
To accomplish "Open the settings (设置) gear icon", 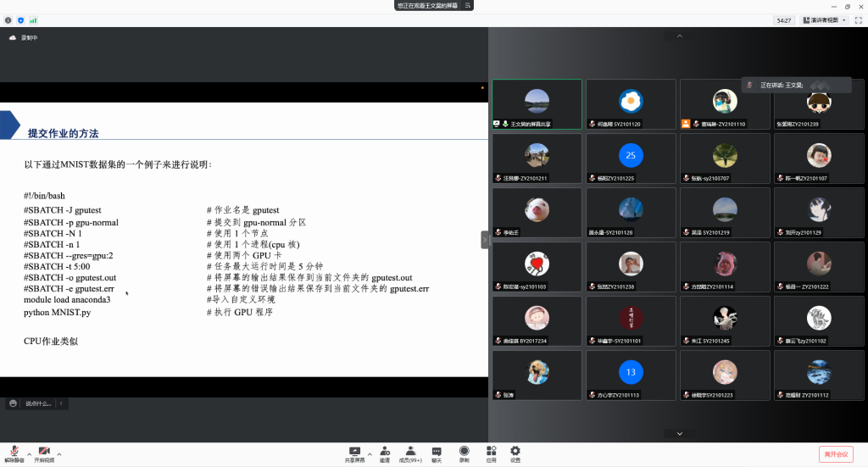I will (515, 453).
